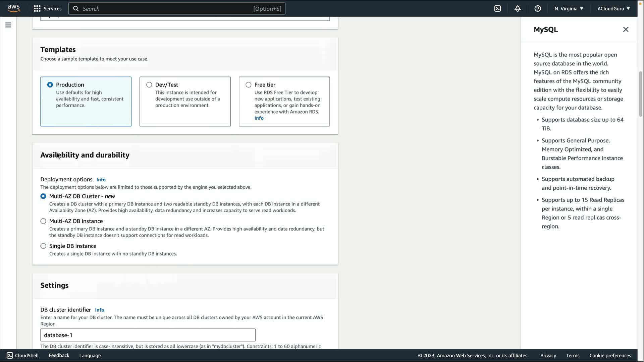Open the notifications bell
Viewport: 644px width, 362px height.
pos(518,9)
